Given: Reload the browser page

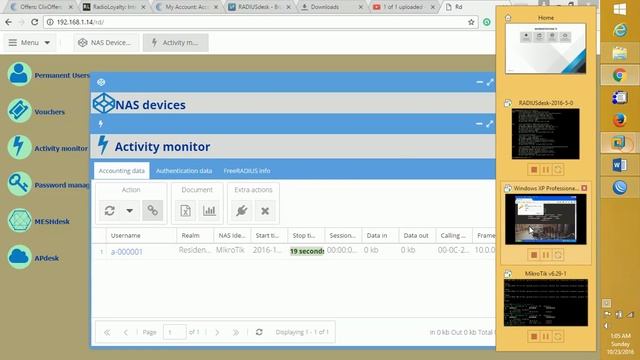Looking at the screenshot, I should pos(35,22).
